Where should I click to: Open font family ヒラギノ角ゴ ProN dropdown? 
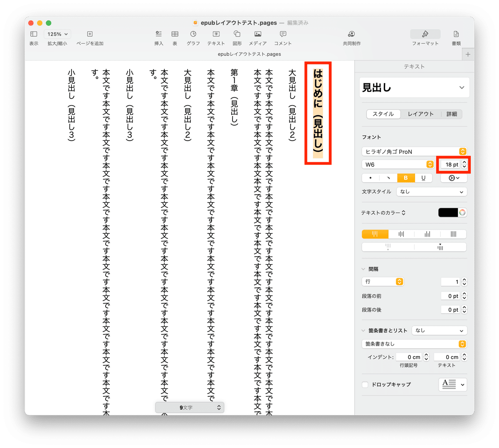tap(414, 151)
